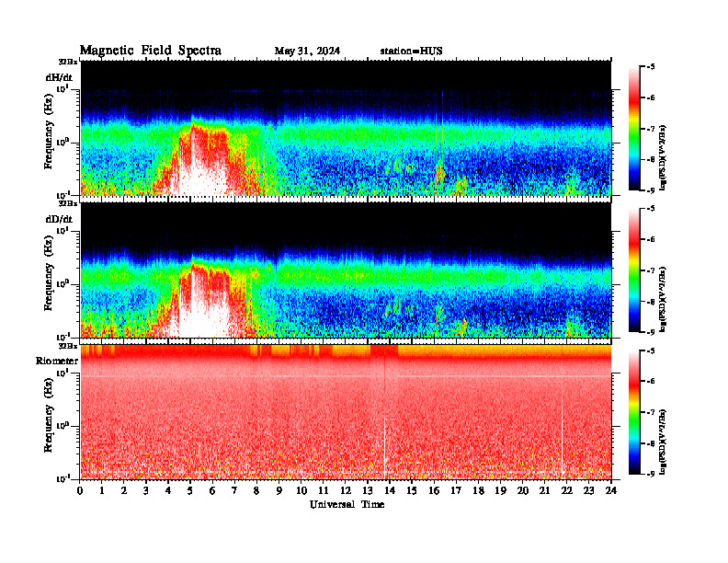
Task: Click the "Magnetic Field Spectra" title
Action: [151, 51]
